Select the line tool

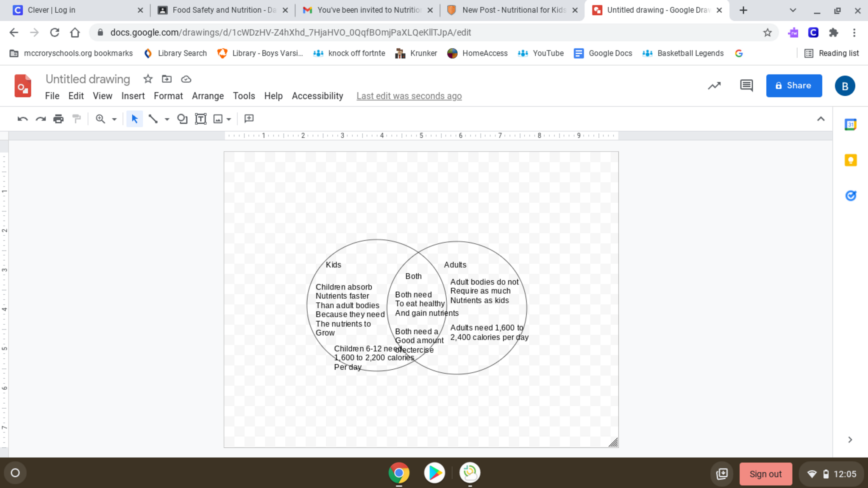pos(153,119)
